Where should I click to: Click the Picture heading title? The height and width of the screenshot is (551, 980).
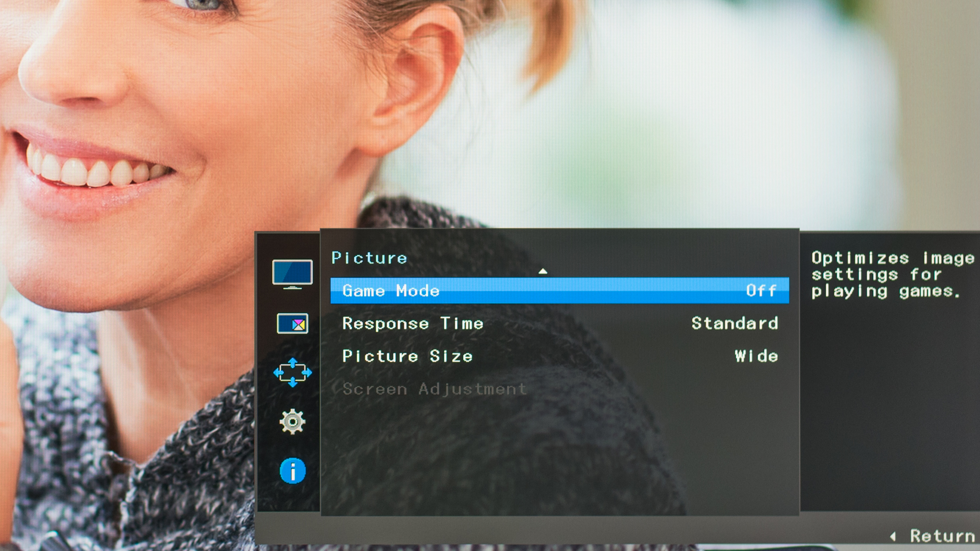tap(369, 258)
